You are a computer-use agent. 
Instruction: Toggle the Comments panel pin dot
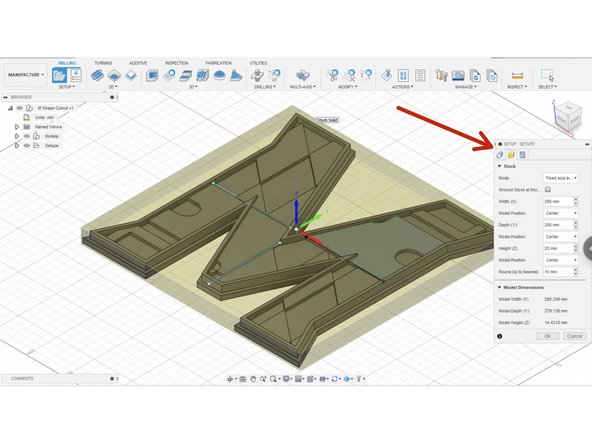pyautogui.click(x=112, y=378)
